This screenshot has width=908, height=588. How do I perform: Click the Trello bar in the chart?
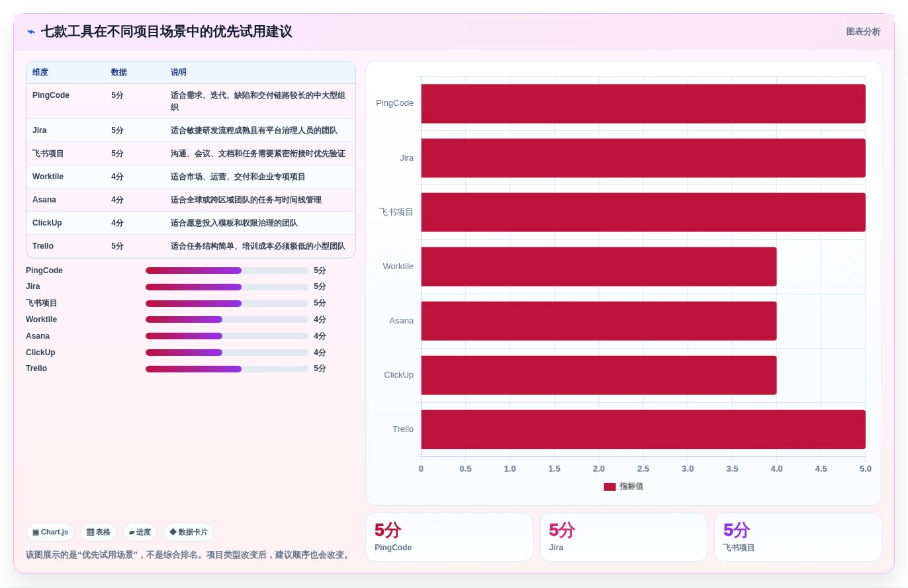(643, 429)
